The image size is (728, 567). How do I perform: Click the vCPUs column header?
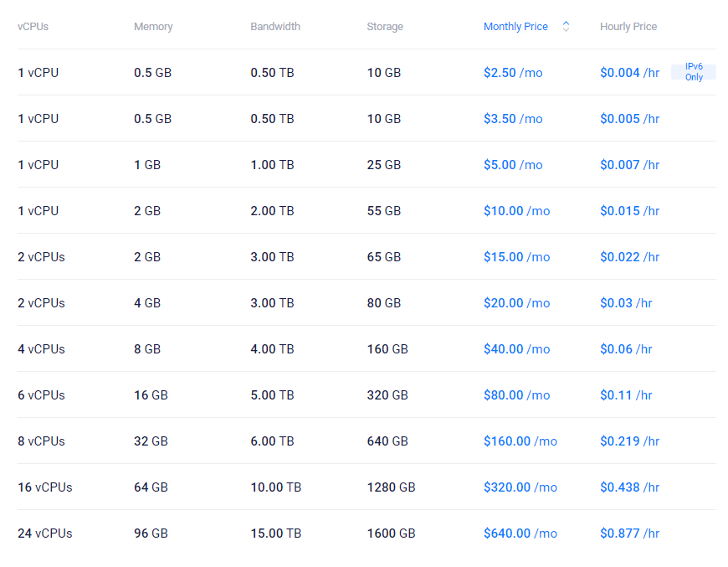point(33,27)
